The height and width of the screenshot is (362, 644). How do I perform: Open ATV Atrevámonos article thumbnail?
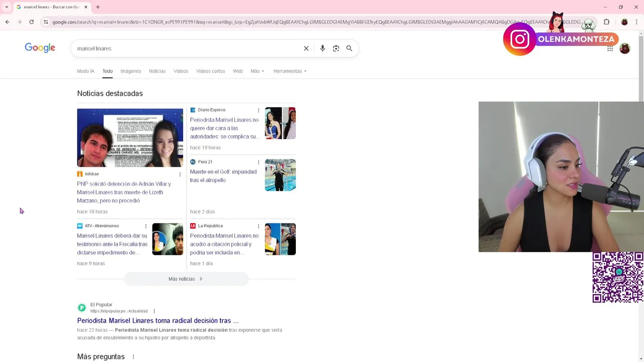click(x=168, y=239)
